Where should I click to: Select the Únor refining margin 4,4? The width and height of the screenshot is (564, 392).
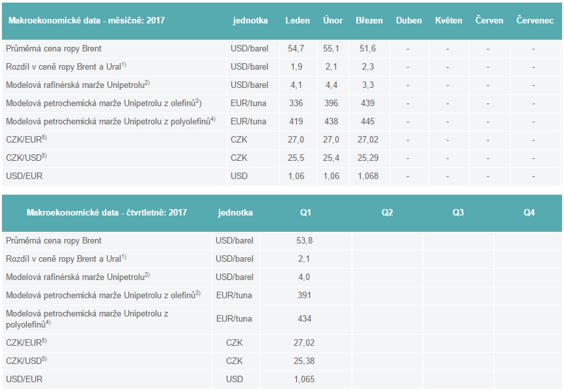331,85
